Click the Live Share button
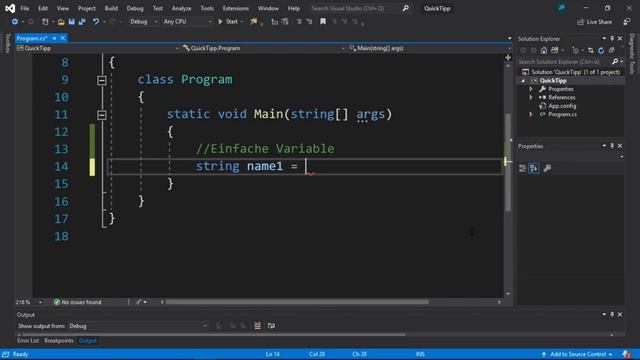This screenshot has height=360, width=640. pos(594,22)
